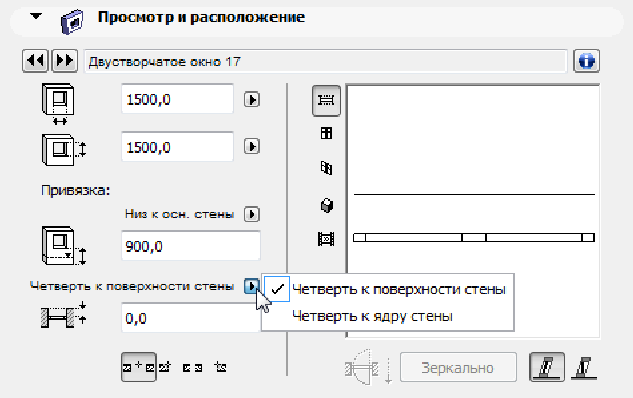633x398 pixels.
Task: Click the sill height icon
Action: coord(64,245)
